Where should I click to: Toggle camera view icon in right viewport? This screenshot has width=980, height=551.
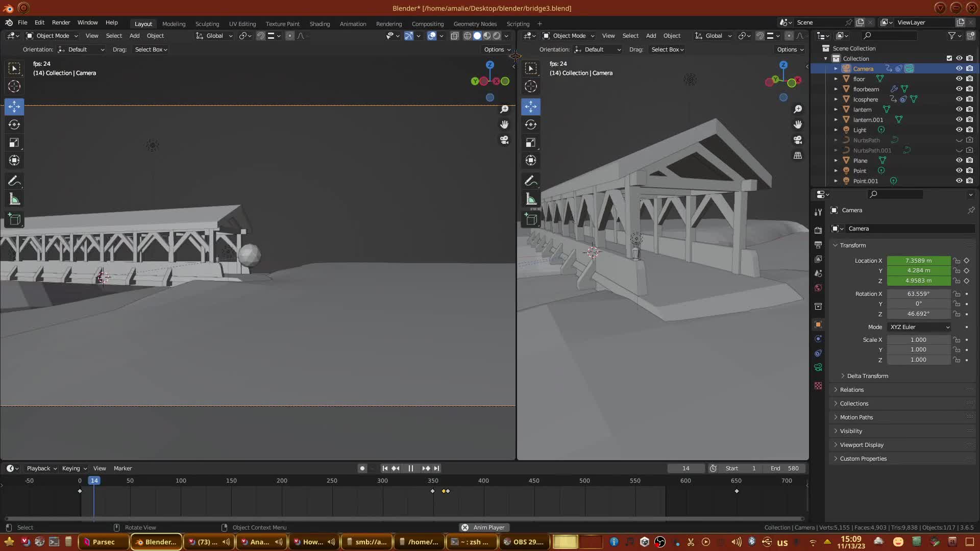point(797,140)
